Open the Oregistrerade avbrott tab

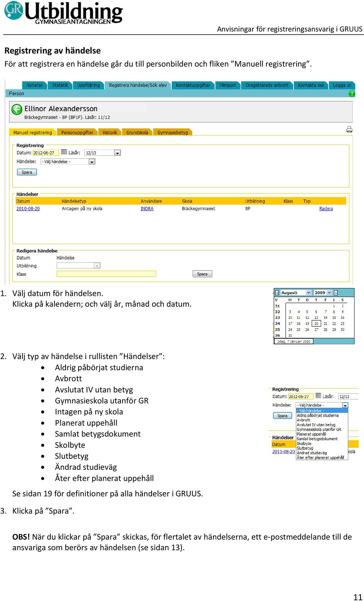[x=267, y=85]
